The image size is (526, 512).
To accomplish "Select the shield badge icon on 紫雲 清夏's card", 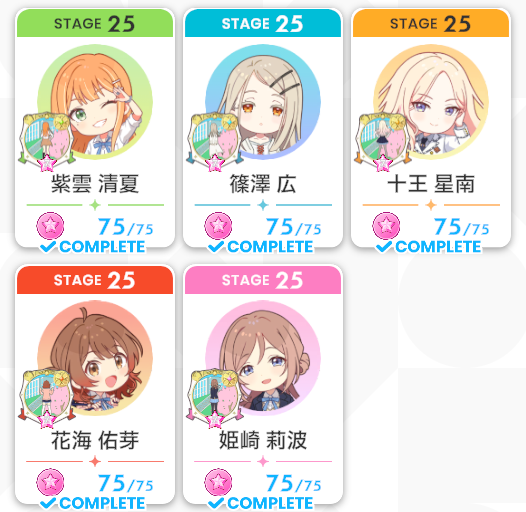I will (x=46, y=142).
